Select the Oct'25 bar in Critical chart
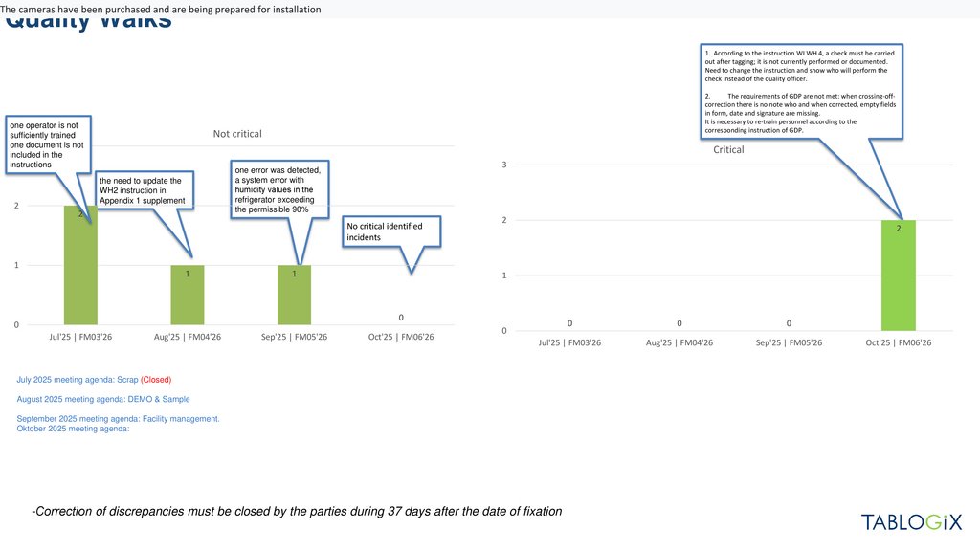The width and height of the screenshot is (980, 551). point(898,277)
